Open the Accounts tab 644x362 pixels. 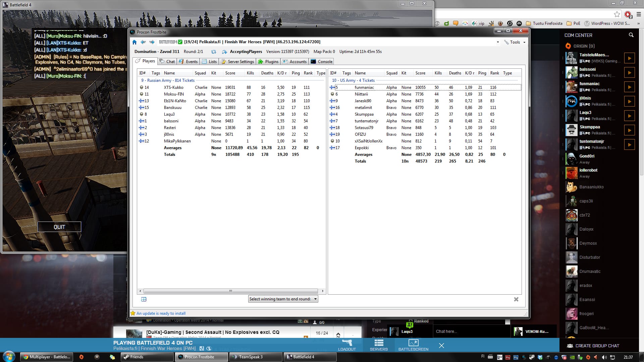(294, 62)
